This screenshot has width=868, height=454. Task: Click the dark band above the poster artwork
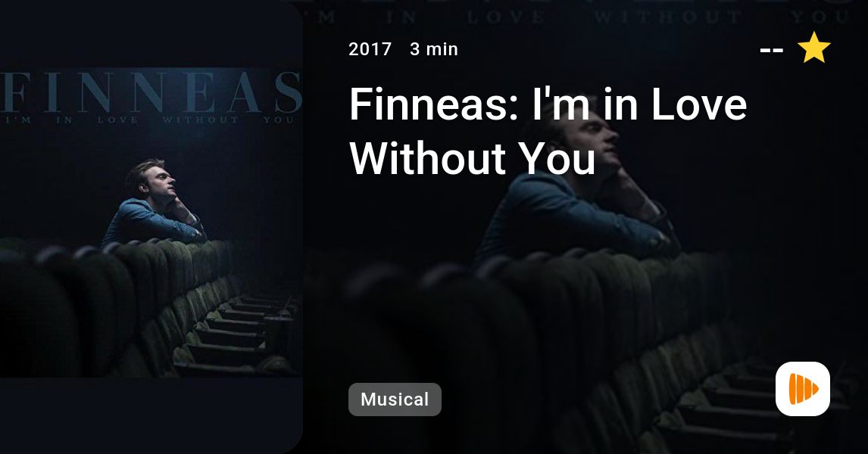coord(151,33)
